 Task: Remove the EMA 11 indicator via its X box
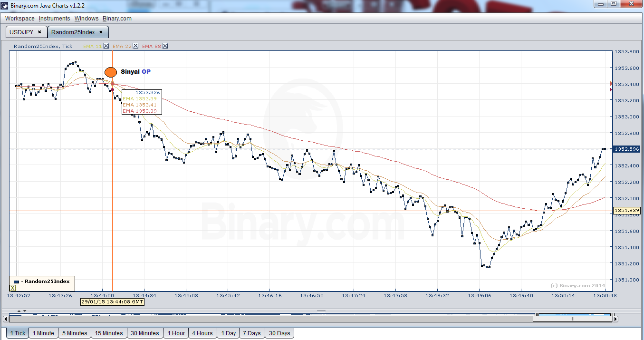pos(106,46)
